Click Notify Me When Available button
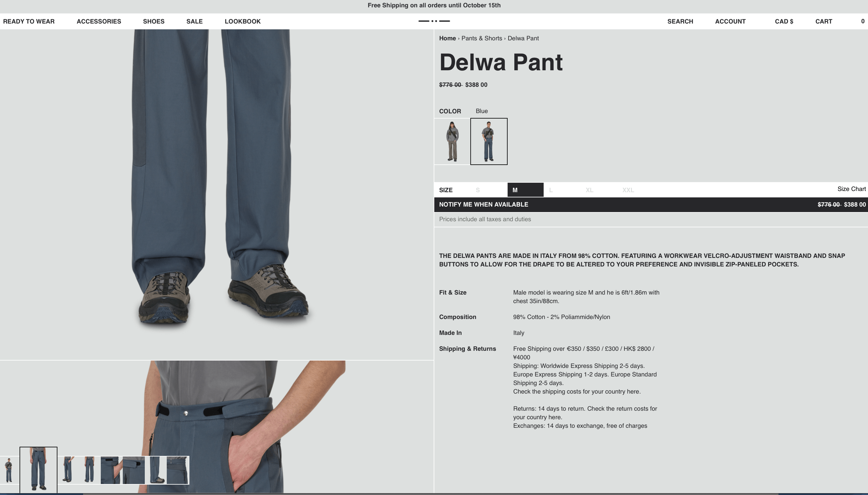 (651, 205)
